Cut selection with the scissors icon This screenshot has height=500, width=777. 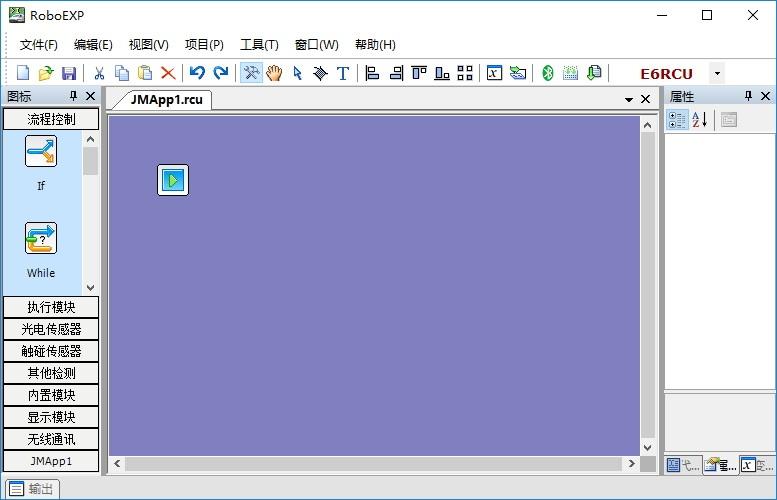[x=99, y=73]
